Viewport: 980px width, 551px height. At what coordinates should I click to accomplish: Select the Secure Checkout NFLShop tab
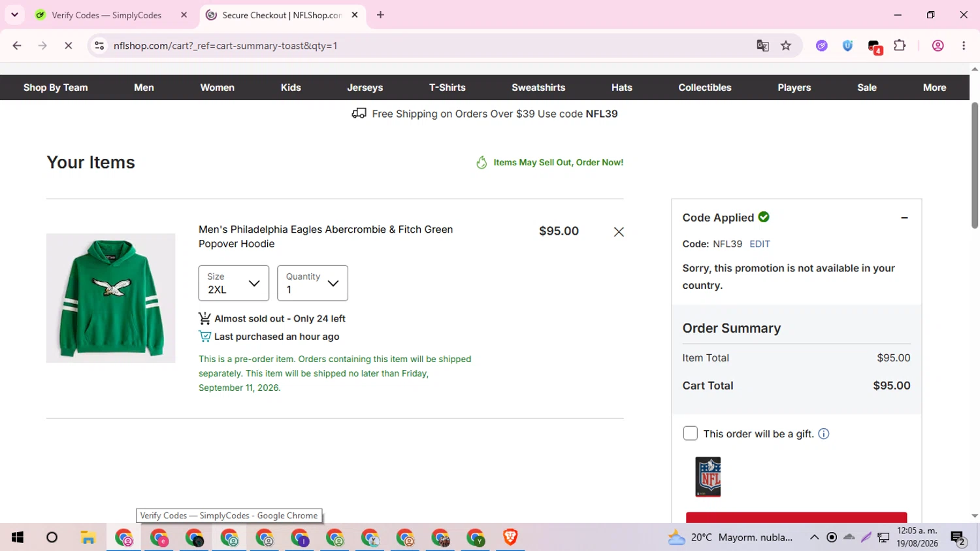(x=282, y=15)
